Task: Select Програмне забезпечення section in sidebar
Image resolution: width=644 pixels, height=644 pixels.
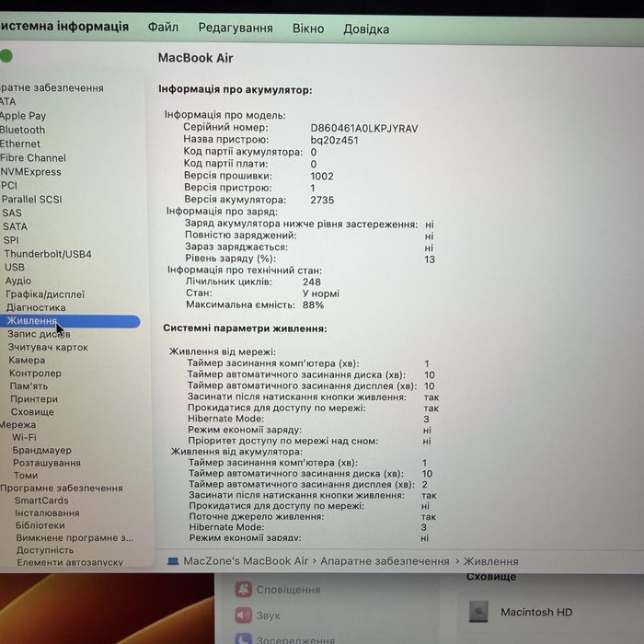Action: click(62, 488)
